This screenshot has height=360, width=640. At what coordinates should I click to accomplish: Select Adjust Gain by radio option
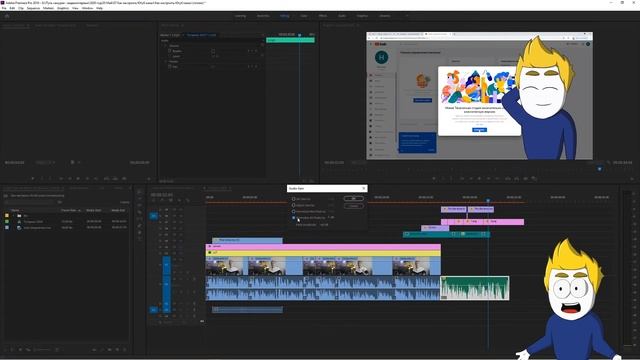coord(293,205)
